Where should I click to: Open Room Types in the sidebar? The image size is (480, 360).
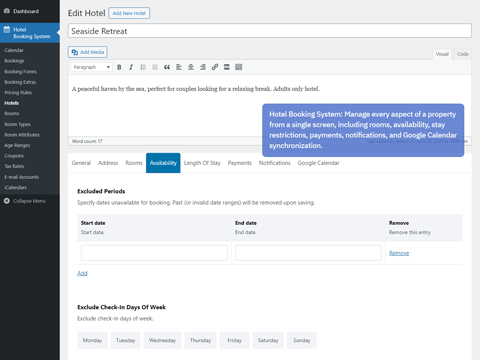17,124
